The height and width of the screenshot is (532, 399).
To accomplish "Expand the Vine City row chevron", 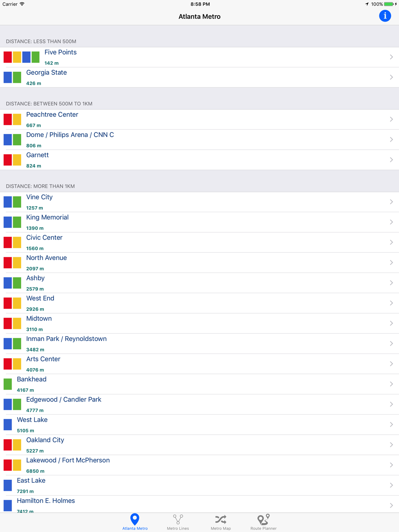I will click(x=391, y=202).
